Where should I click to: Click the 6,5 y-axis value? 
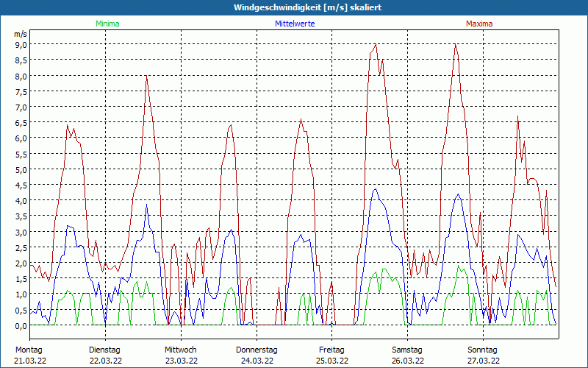[x=21, y=123]
